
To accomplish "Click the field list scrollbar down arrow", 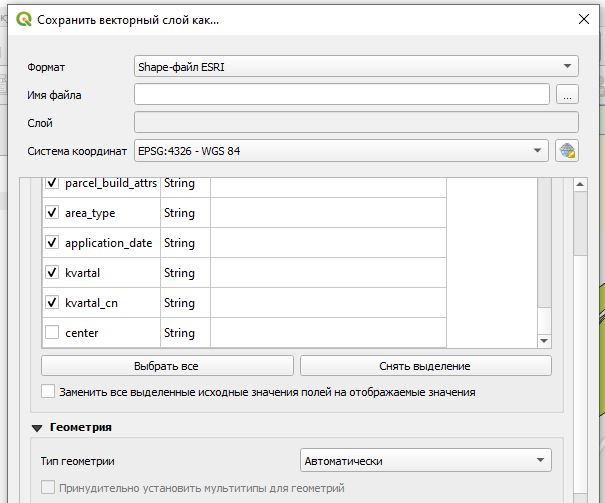I will [544, 341].
